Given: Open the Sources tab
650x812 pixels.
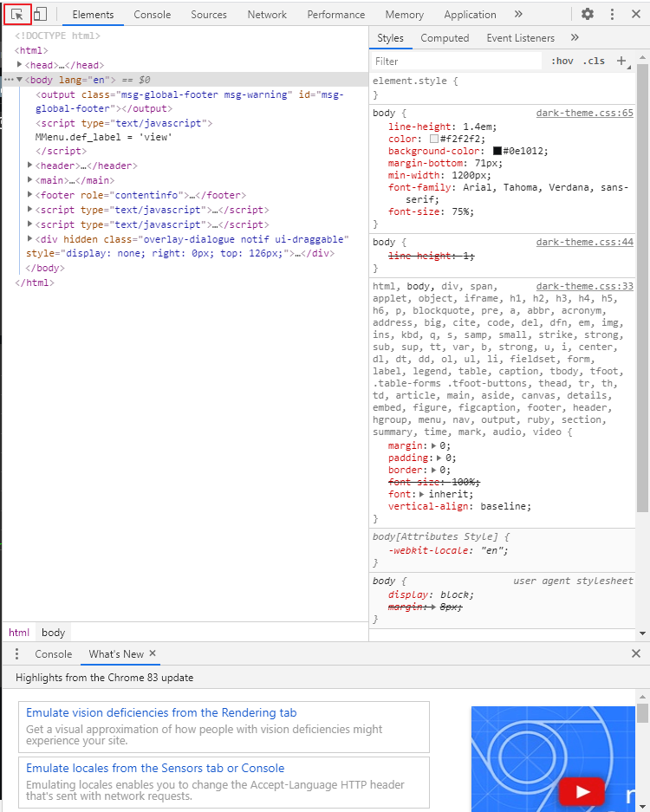Looking at the screenshot, I should pos(209,15).
